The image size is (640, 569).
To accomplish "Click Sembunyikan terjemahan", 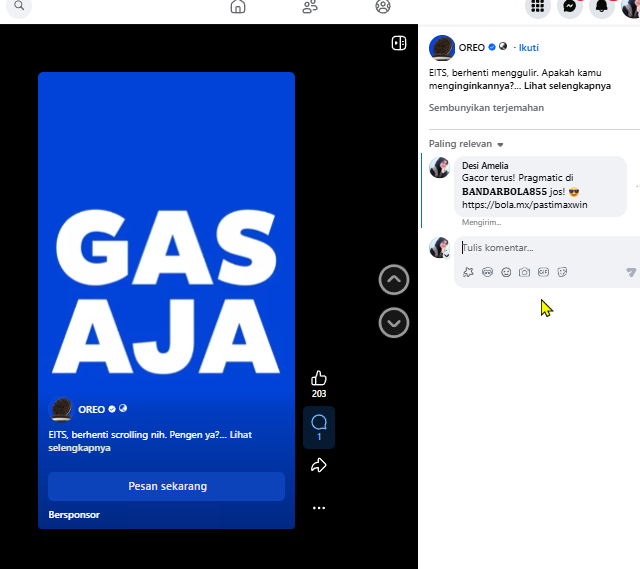I will click(486, 108).
